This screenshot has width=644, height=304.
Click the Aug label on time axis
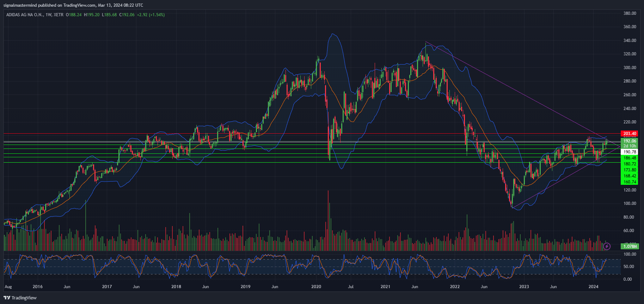tap(8, 287)
